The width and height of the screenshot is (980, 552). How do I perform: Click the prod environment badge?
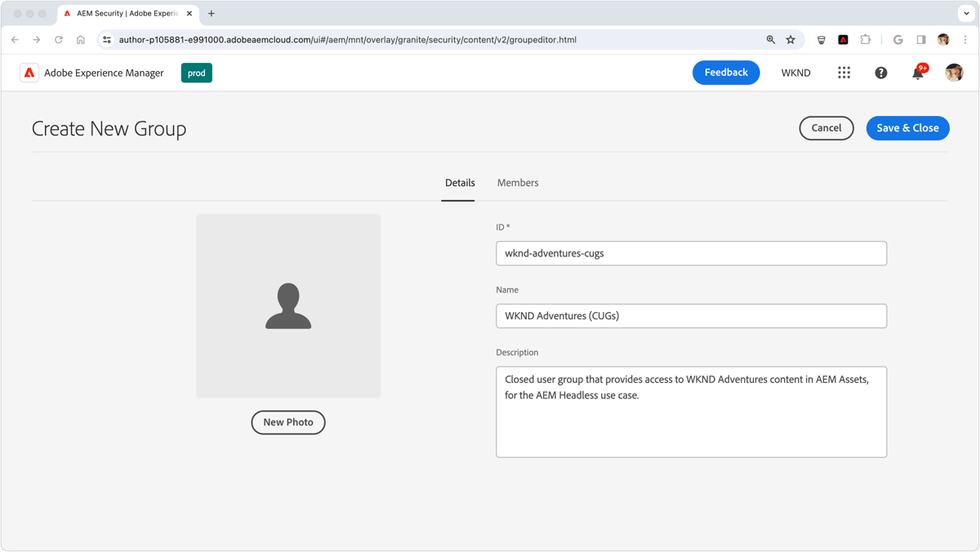point(196,73)
